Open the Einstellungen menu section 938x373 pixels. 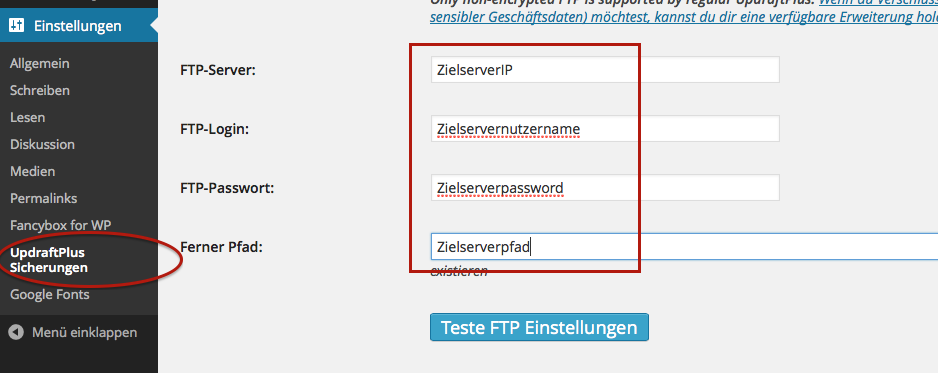point(79,26)
